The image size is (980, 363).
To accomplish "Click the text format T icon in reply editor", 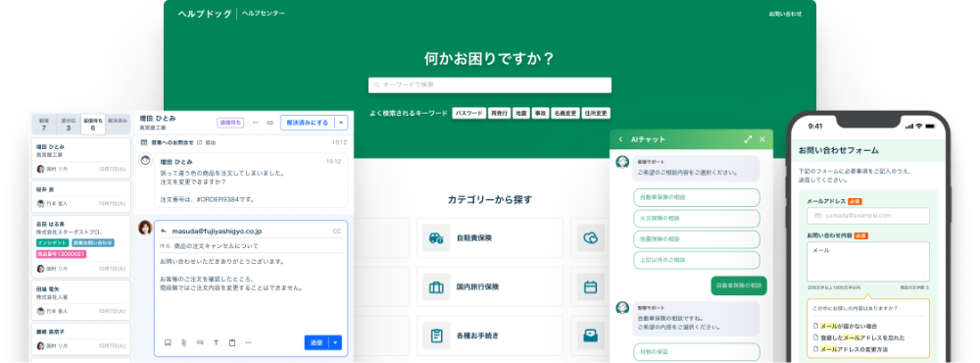I will click(x=217, y=342).
